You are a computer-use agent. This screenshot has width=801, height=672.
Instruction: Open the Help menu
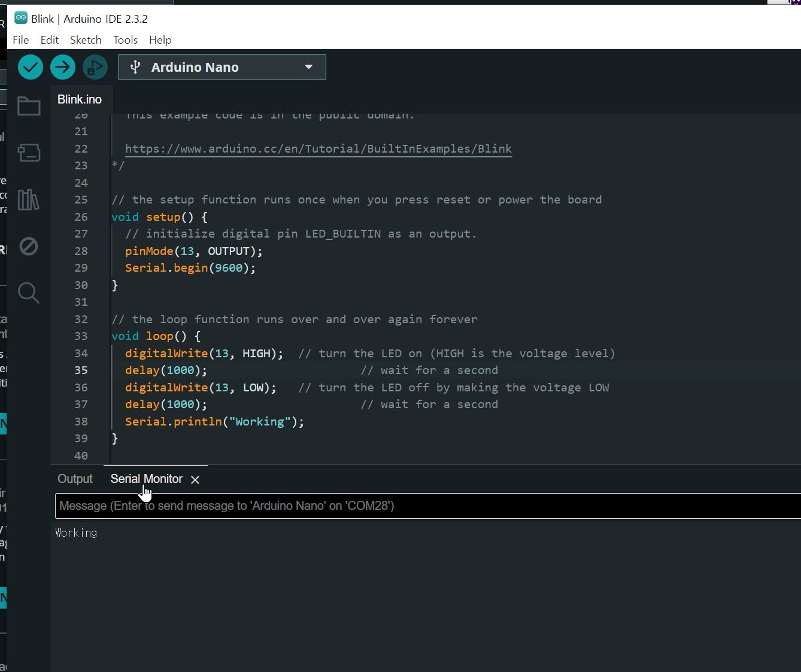coord(160,40)
